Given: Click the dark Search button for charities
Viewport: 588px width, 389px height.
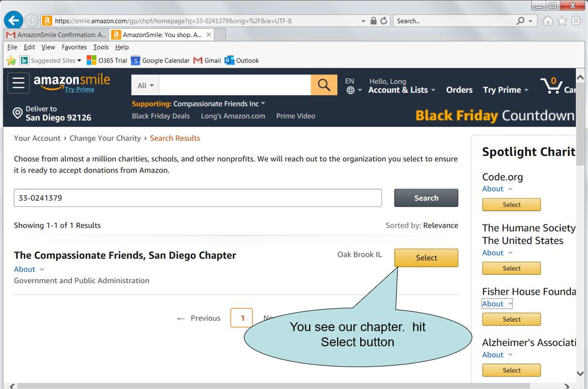Looking at the screenshot, I should pyautogui.click(x=426, y=198).
